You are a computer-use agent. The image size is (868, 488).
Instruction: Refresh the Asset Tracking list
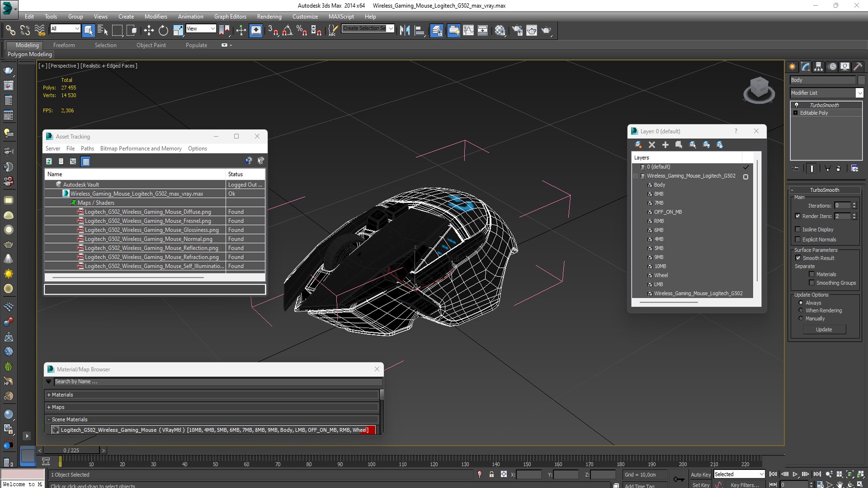(x=49, y=161)
